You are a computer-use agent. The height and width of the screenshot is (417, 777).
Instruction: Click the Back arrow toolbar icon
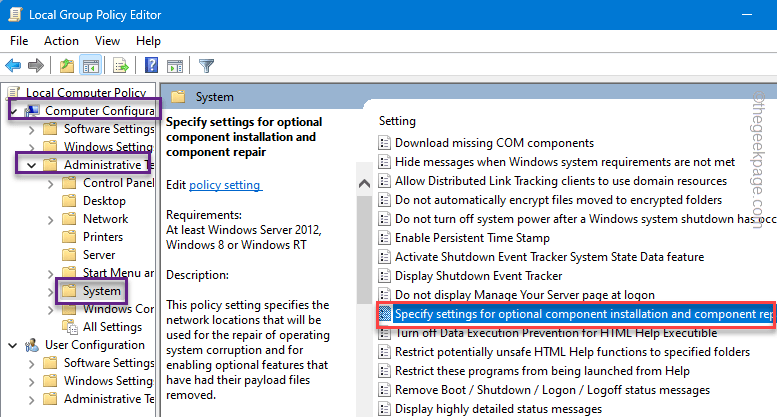click(x=13, y=65)
